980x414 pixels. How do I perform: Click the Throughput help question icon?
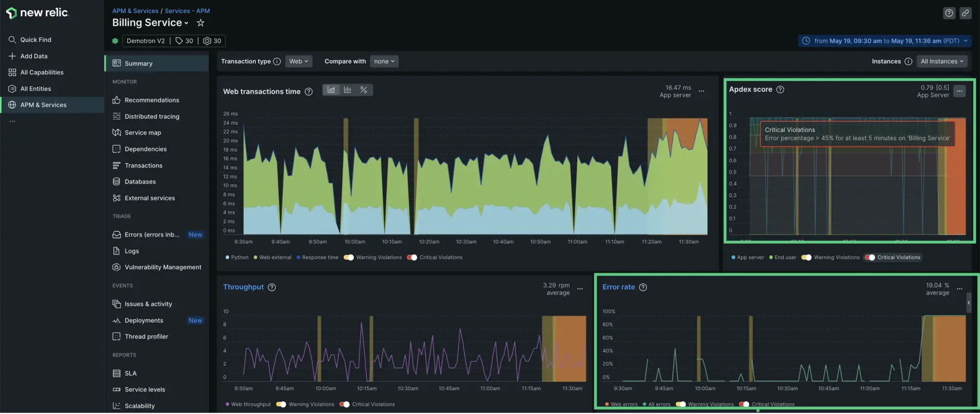pos(272,288)
